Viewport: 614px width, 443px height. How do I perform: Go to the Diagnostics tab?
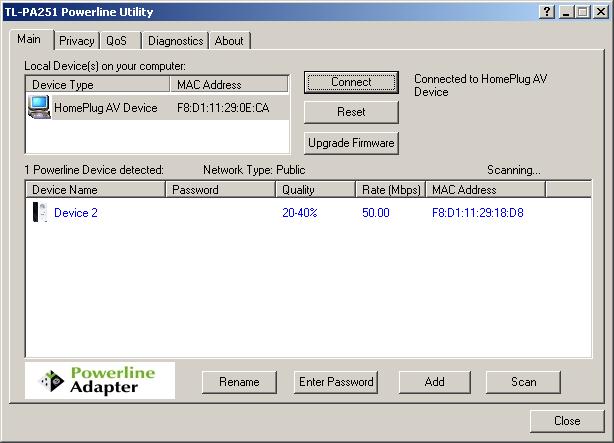click(x=175, y=41)
